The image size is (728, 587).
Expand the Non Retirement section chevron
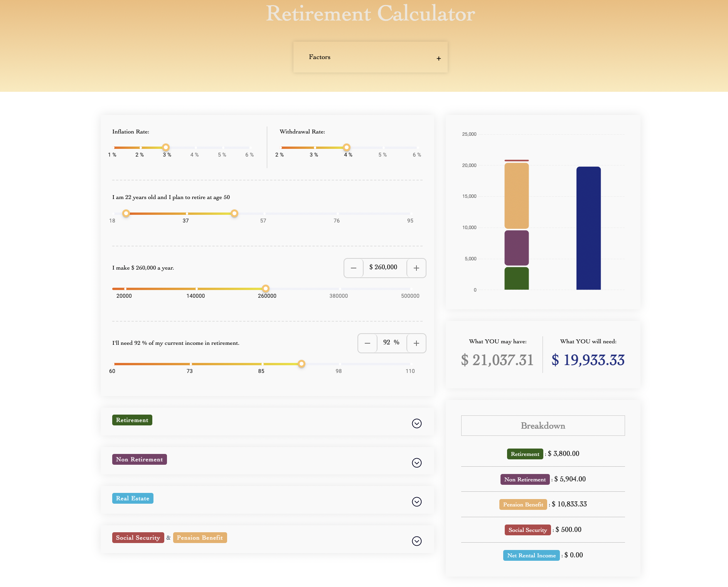coord(416,463)
